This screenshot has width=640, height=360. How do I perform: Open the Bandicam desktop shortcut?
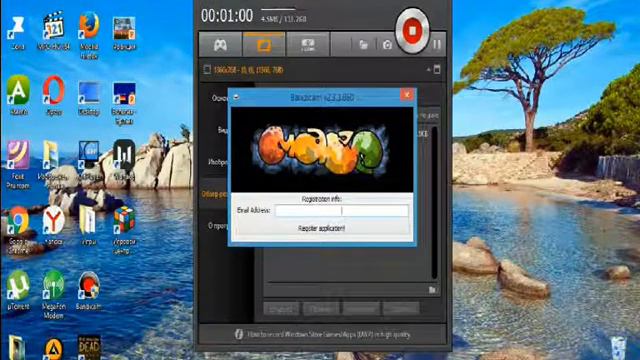click(89, 290)
